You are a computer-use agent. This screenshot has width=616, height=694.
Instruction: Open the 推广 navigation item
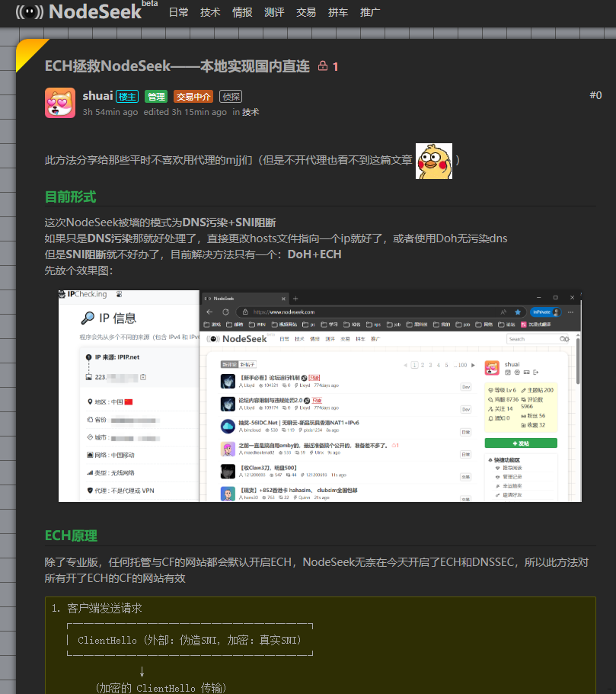[x=370, y=12]
